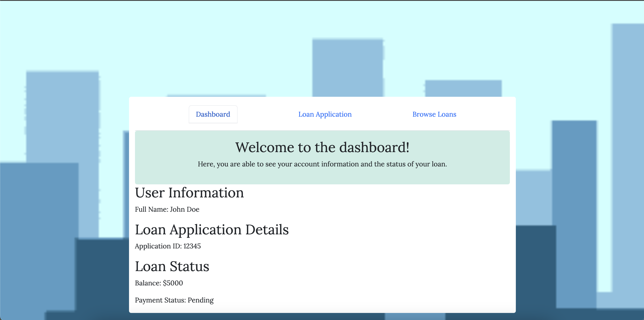644x320 pixels.
Task: Click the $5000 balance amount
Action: [173, 283]
